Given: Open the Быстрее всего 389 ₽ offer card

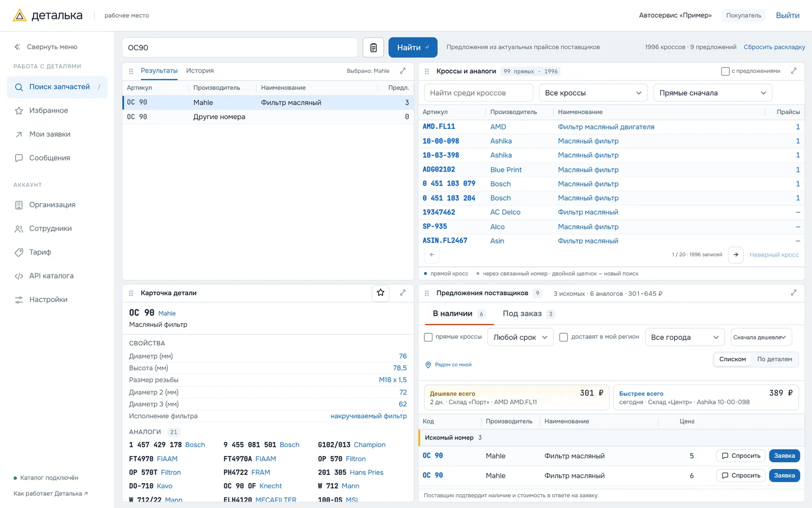Looking at the screenshot, I should [x=706, y=397].
